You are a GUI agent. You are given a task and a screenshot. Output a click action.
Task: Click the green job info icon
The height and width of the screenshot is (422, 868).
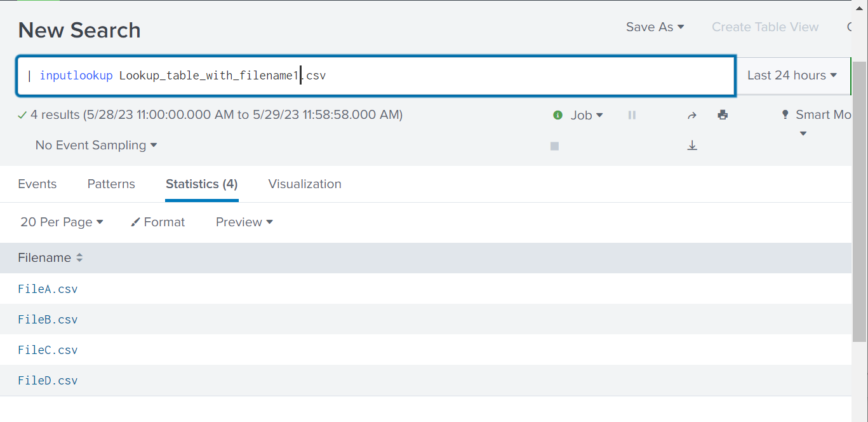tap(558, 115)
